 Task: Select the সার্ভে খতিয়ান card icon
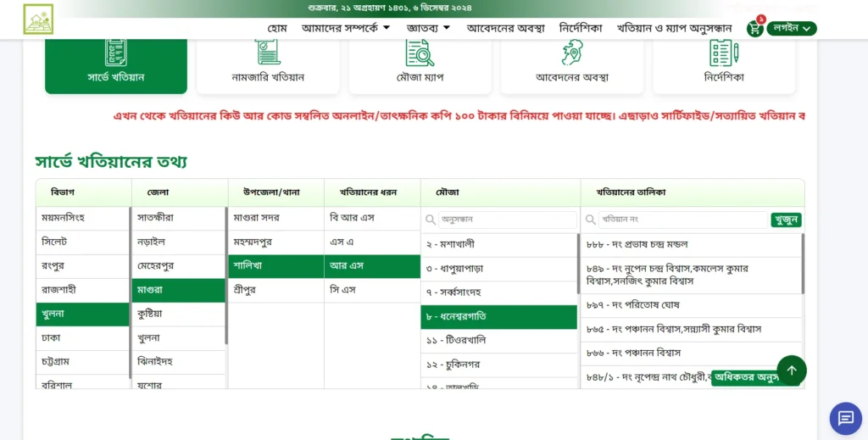tap(116, 52)
